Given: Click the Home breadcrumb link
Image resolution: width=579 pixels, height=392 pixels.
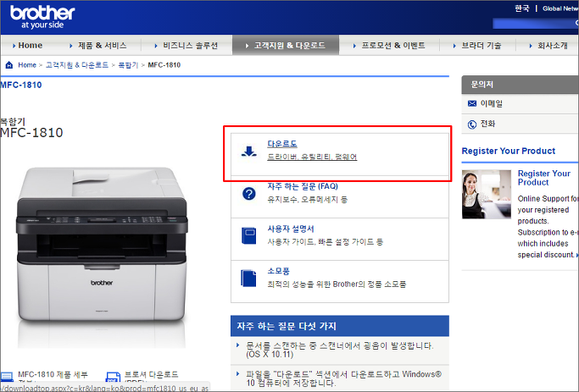Looking at the screenshot, I should point(27,65).
